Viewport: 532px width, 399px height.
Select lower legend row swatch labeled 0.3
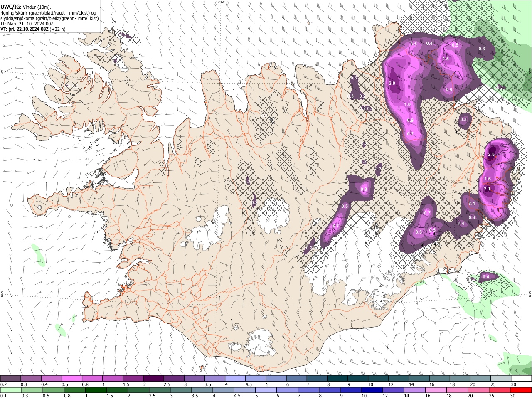point(32,390)
